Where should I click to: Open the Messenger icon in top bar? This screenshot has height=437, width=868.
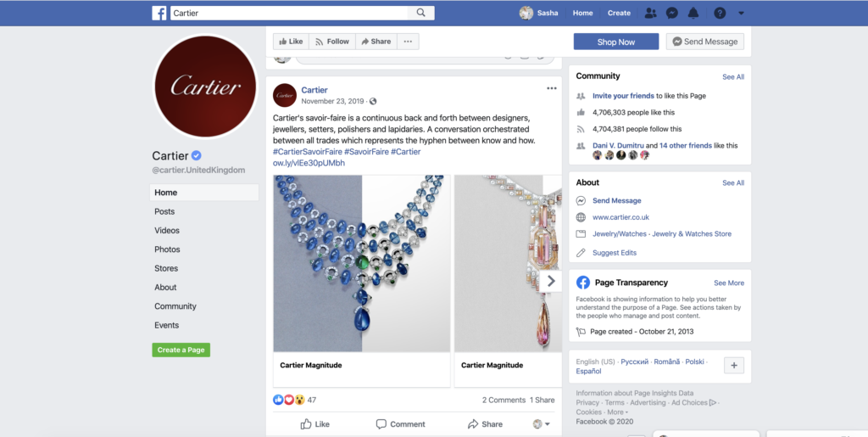pos(671,13)
